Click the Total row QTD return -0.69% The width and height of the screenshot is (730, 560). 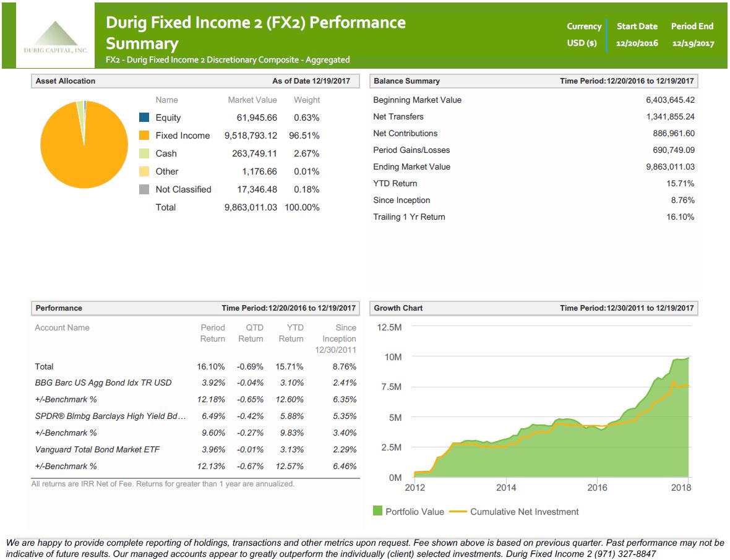250,367
